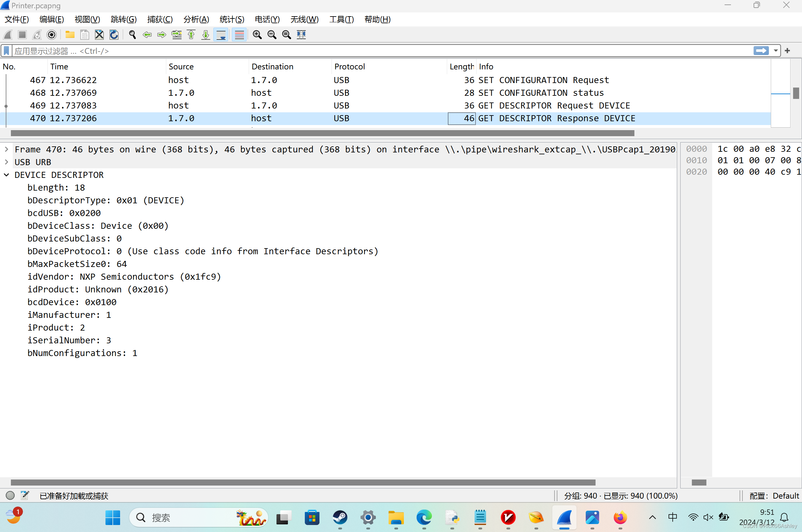The width and height of the screenshot is (802, 532).
Task: Go back to previous packet in history
Action: [147, 35]
